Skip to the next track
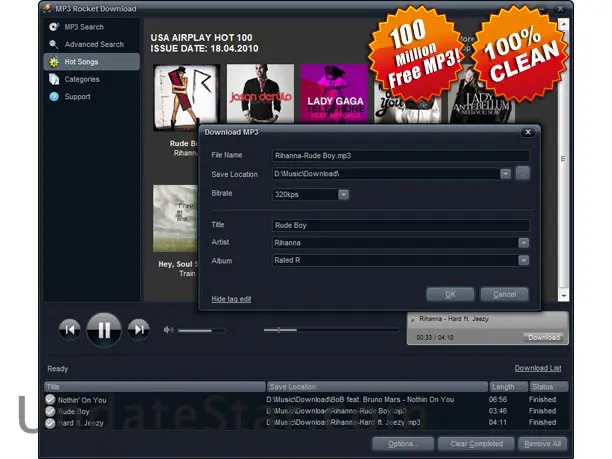This screenshot has width=612, height=459. (x=139, y=328)
